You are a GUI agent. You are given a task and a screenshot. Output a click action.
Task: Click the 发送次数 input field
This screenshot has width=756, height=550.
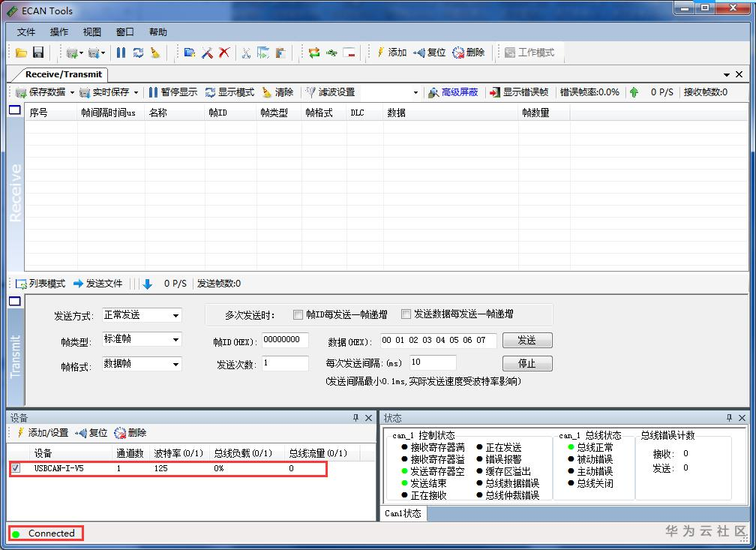(x=285, y=363)
